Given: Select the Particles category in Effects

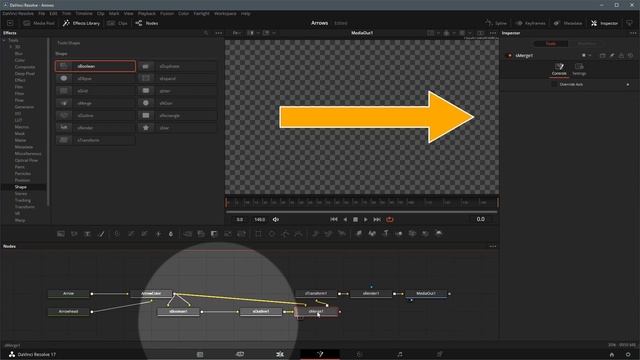Looking at the screenshot, I should click(x=23, y=173).
